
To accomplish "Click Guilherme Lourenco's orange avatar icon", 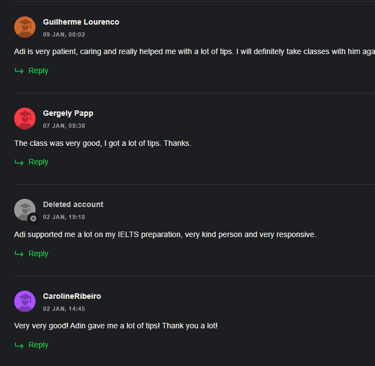I will point(25,27).
